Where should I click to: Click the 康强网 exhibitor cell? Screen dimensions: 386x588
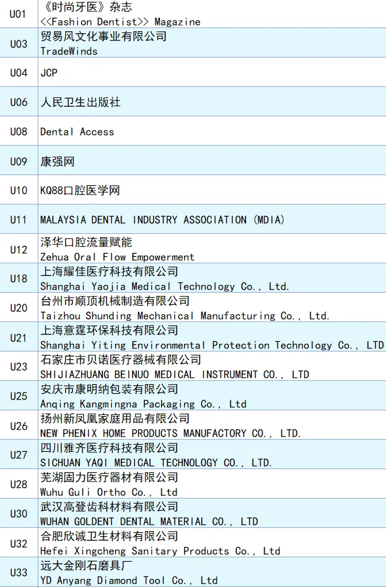pyautogui.click(x=58, y=161)
